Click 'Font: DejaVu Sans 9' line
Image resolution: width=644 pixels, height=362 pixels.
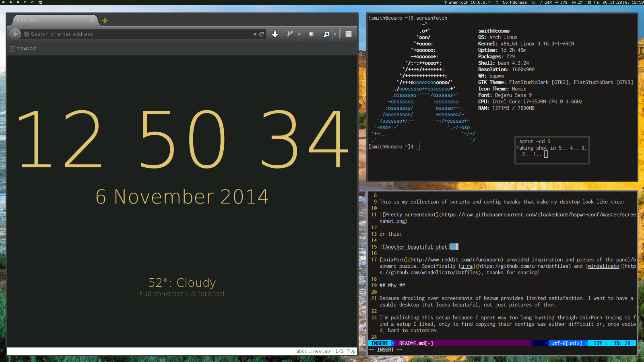click(505, 95)
